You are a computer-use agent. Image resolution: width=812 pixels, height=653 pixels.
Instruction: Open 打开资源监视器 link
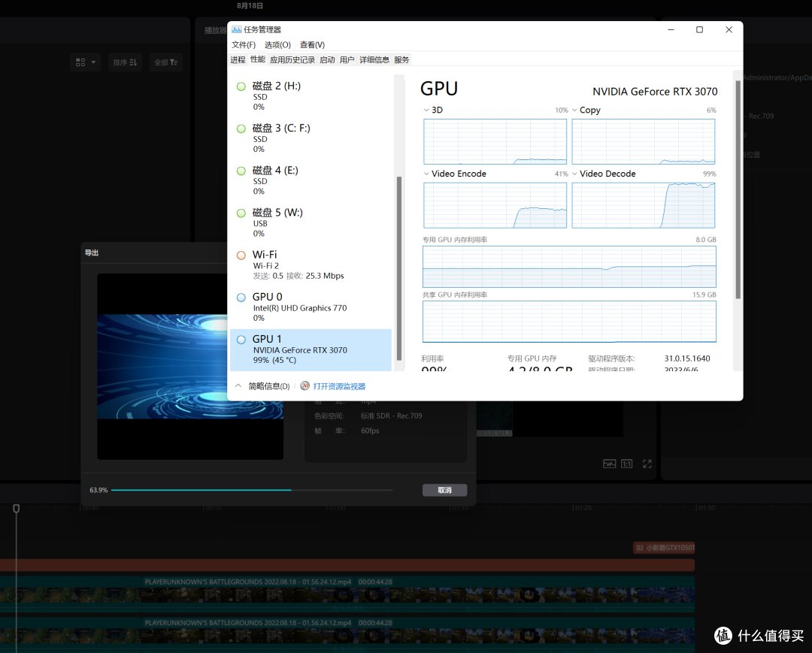(x=339, y=386)
